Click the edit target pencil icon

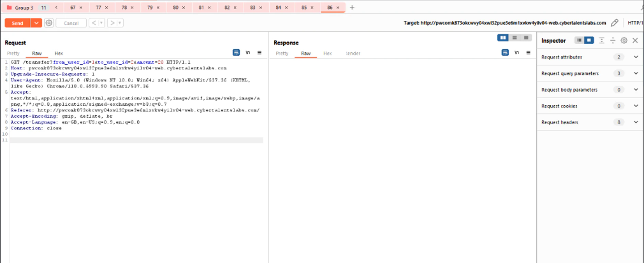pyautogui.click(x=615, y=23)
